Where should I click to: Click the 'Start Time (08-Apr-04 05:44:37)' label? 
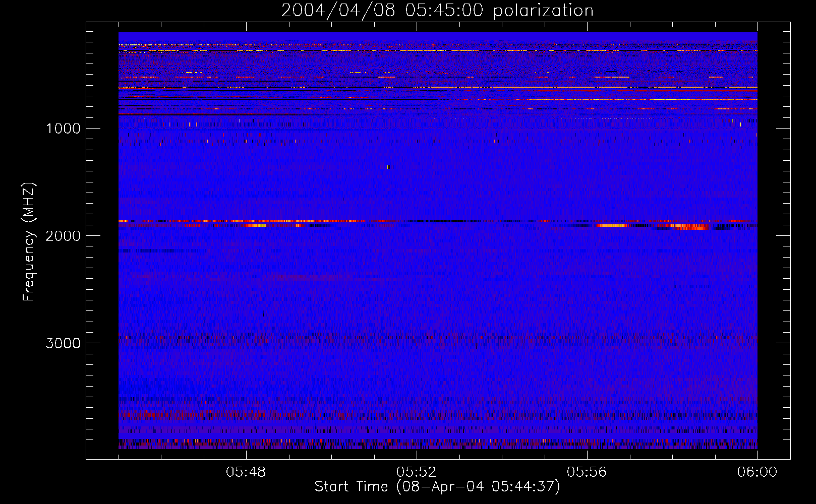click(437, 487)
